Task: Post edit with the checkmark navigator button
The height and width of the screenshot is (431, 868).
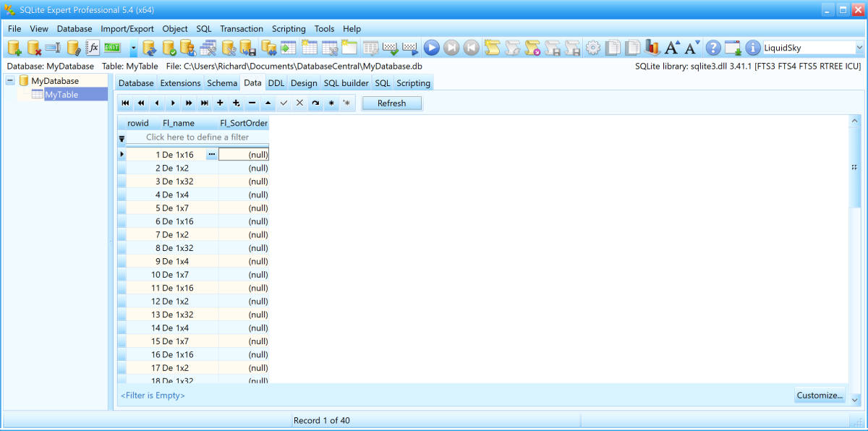Action: (284, 103)
